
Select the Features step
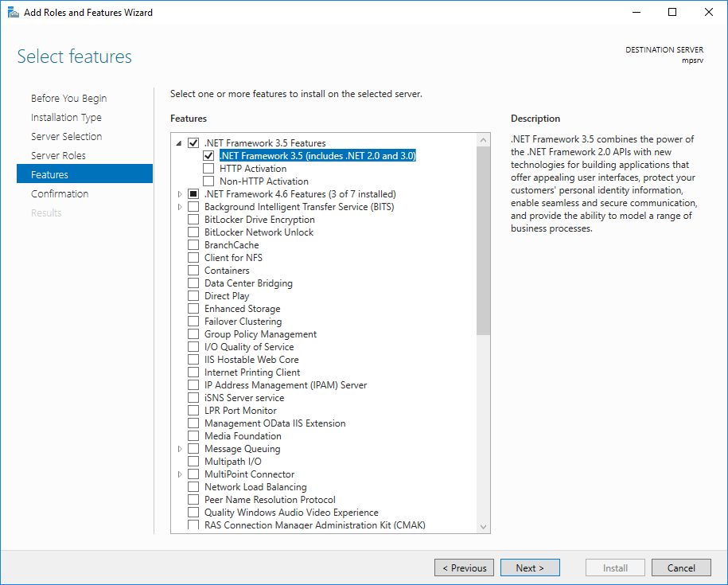pyautogui.click(x=84, y=174)
